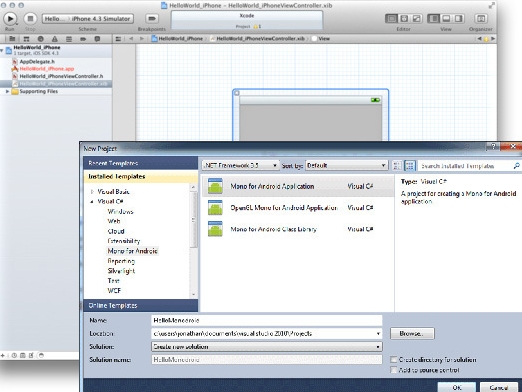Click HelloWorld_iPhone in the jump bar
This screenshot has width=522, height=392.
(x=177, y=39)
